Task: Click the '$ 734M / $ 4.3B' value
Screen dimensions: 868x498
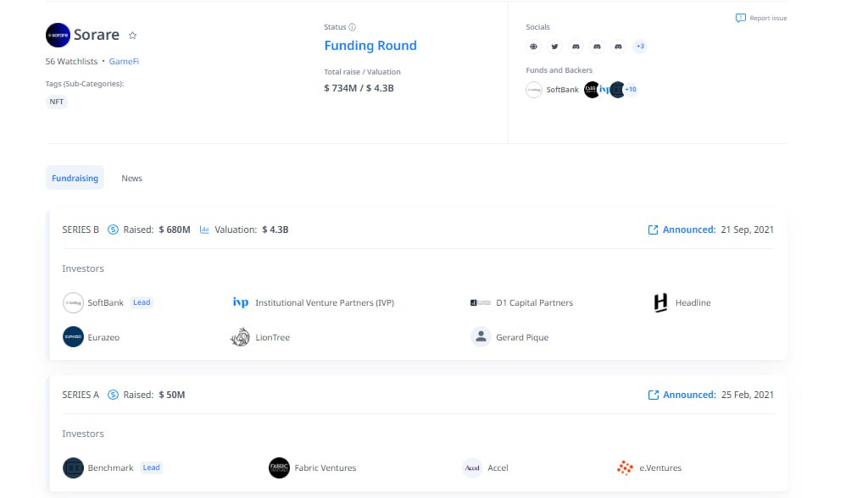Action: click(x=359, y=88)
